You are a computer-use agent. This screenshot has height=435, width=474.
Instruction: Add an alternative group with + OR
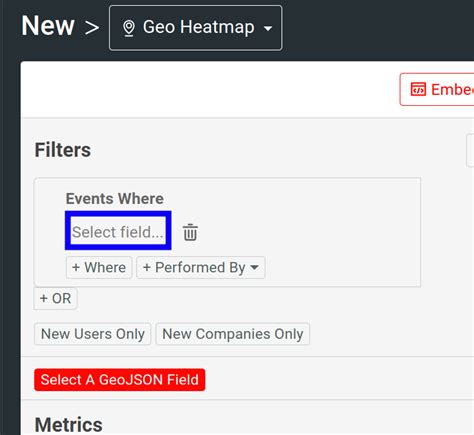(55, 298)
